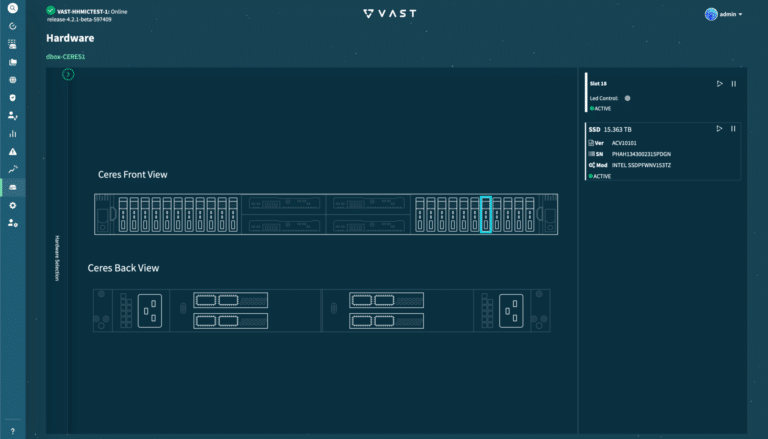
Task: Click the SN barcode icon
Action: 591,154
